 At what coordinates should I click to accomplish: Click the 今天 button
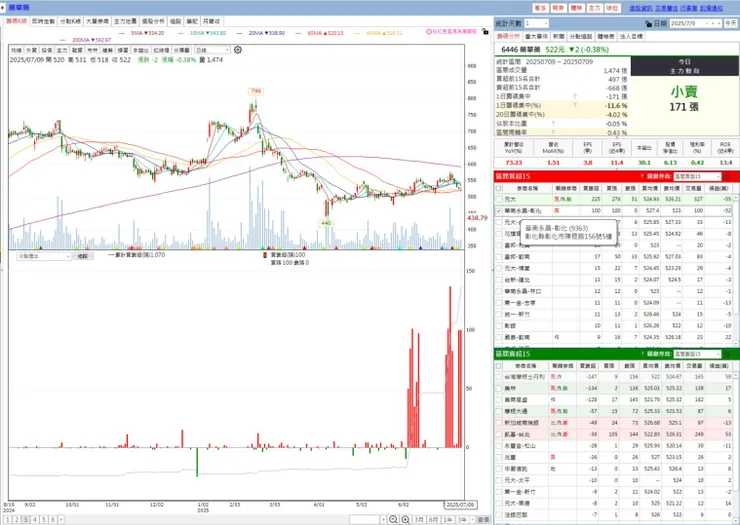(731, 23)
